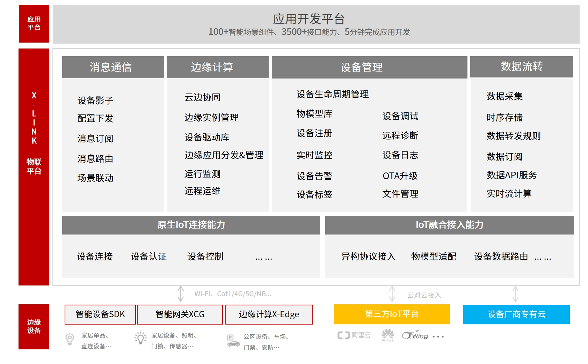
Task: Click the light bulb icon beside 家居单品
Action: 70,339
